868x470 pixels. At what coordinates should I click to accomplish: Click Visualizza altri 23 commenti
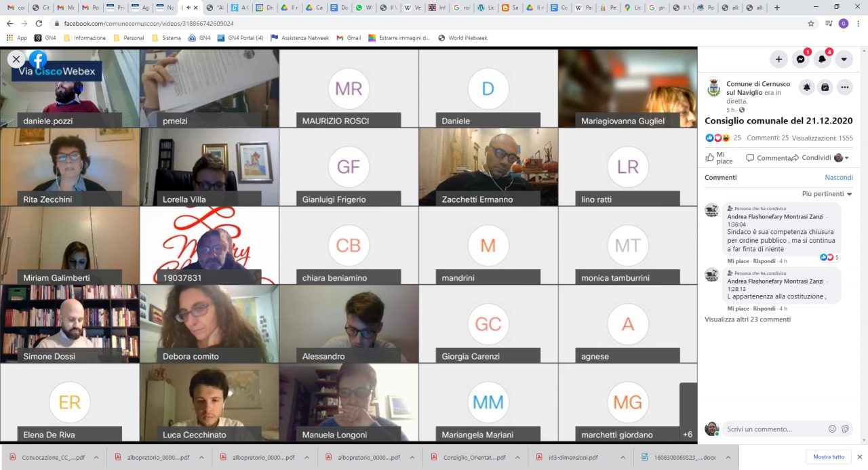point(747,319)
